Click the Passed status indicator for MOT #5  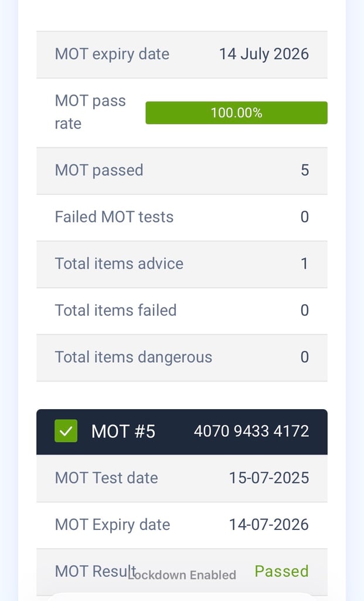(x=282, y=570)
